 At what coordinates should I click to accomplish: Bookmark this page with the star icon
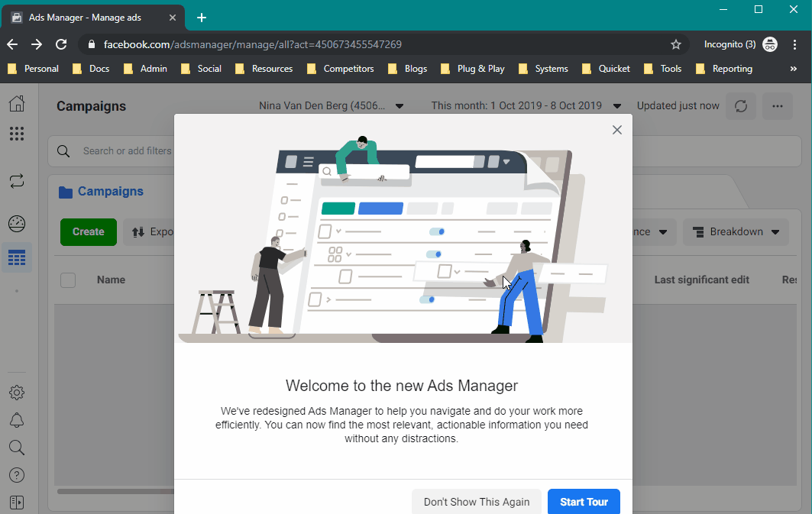click(x=676, y=44)
